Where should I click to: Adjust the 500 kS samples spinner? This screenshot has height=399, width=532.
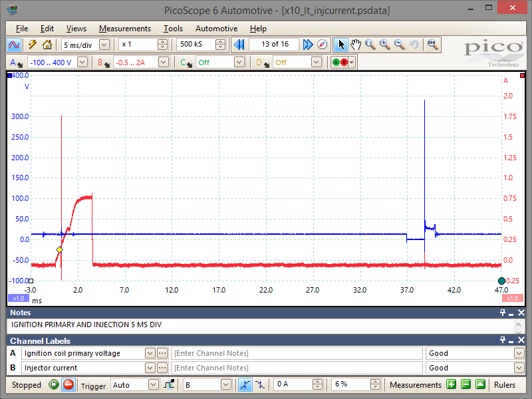pos(221,45)
